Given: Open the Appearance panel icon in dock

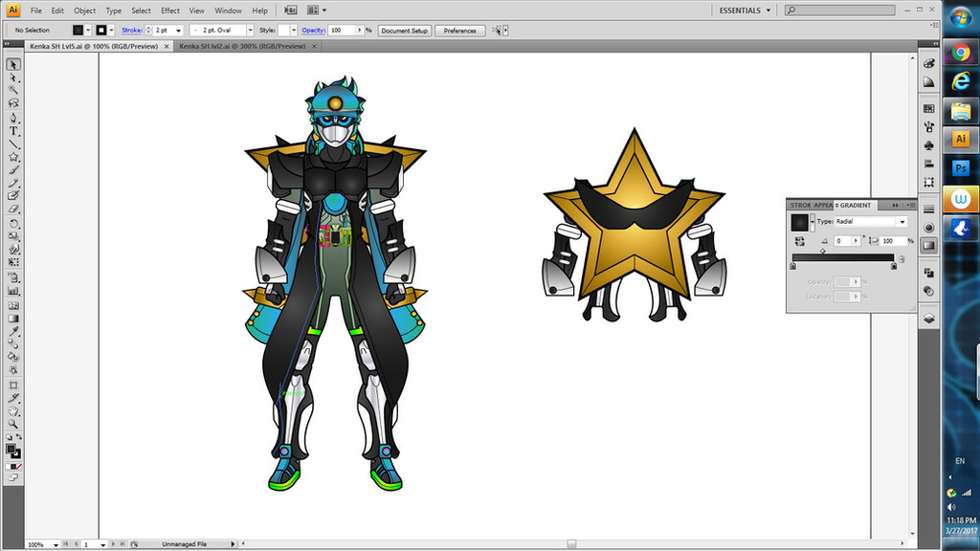Looking at the screenshot, I should (929, 228).
